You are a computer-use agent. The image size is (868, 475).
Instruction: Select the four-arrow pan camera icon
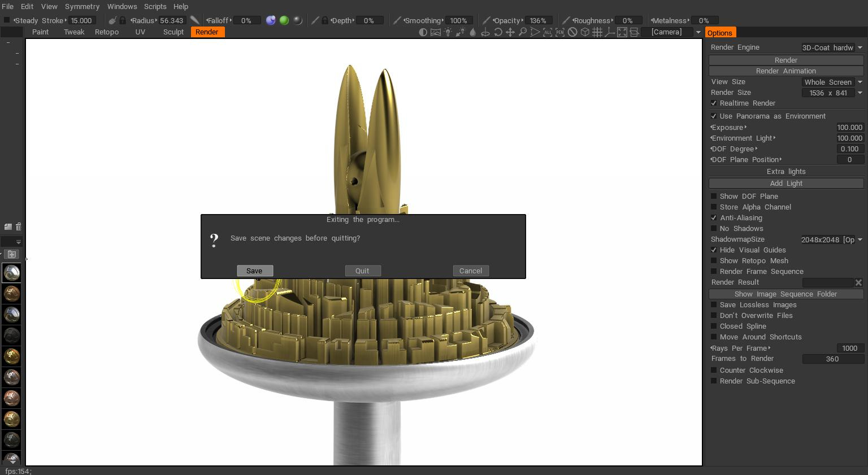[510, 32]
